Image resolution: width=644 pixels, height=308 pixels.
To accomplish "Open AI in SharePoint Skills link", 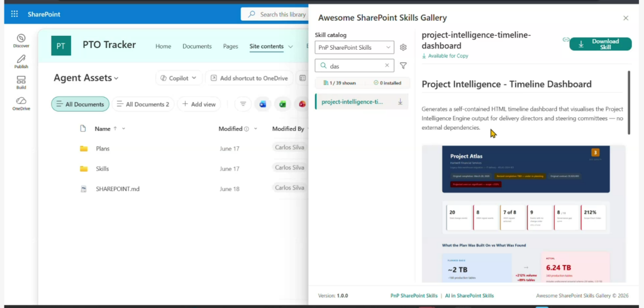I will click(x=469, y=295).
